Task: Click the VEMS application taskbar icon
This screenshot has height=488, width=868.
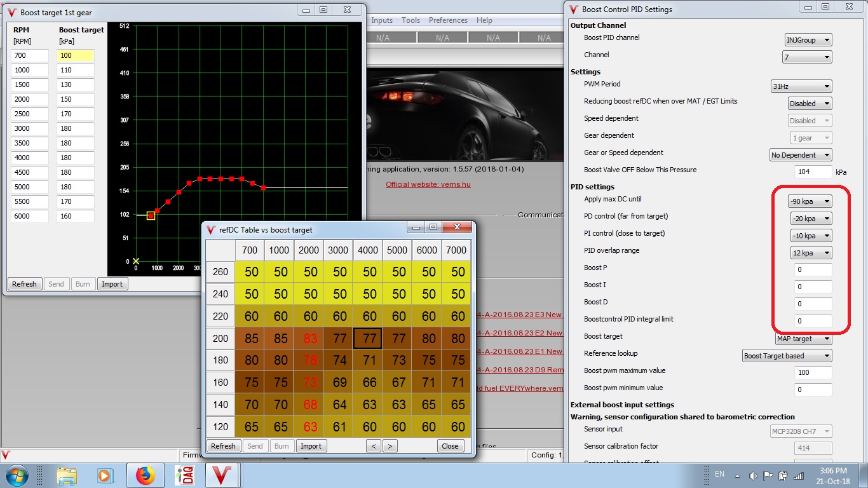Action: (x=220, y=475)
